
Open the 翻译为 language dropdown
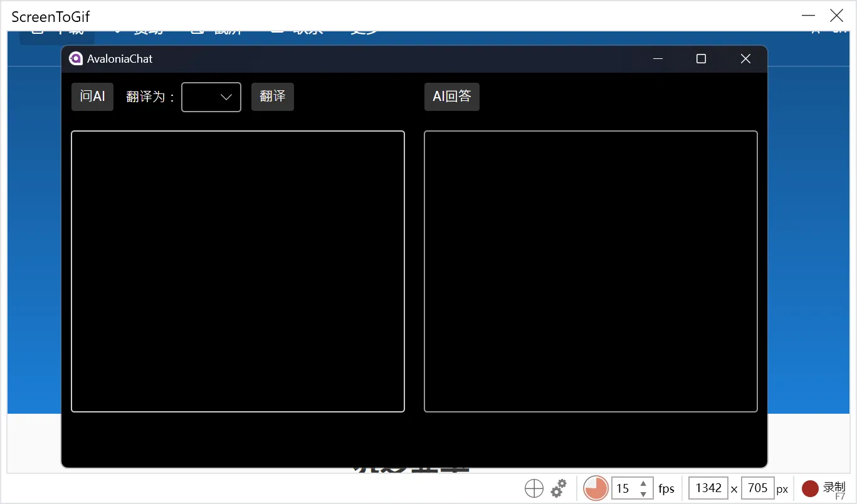211,97
